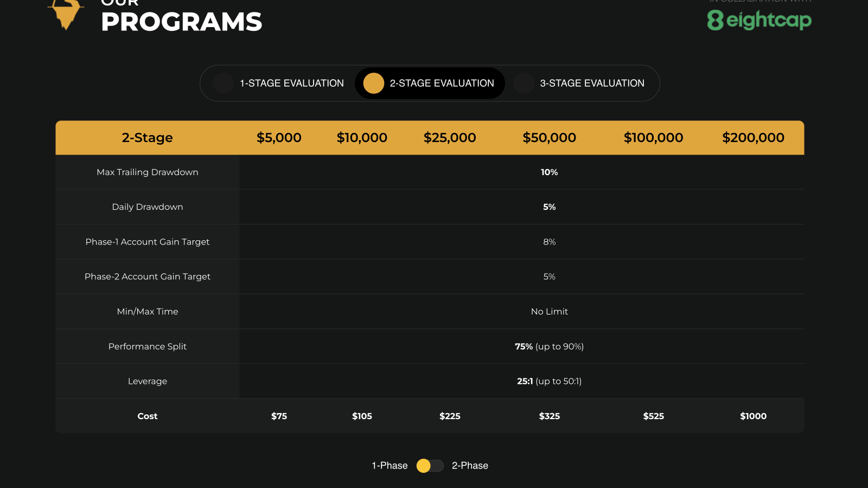Open the $5,000 account plan column

coord(279,137)
